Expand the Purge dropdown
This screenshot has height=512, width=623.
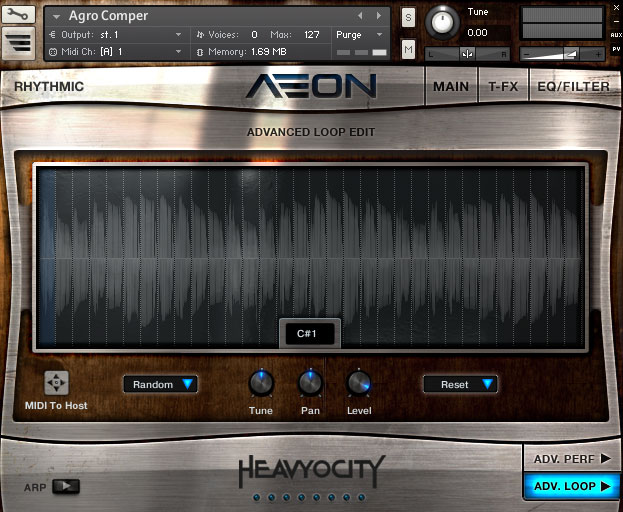tap(358, 34)
